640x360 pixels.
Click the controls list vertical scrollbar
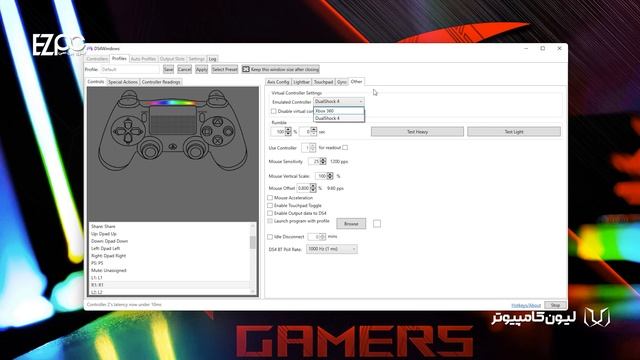pyautogui.click(x=253, y=258)
